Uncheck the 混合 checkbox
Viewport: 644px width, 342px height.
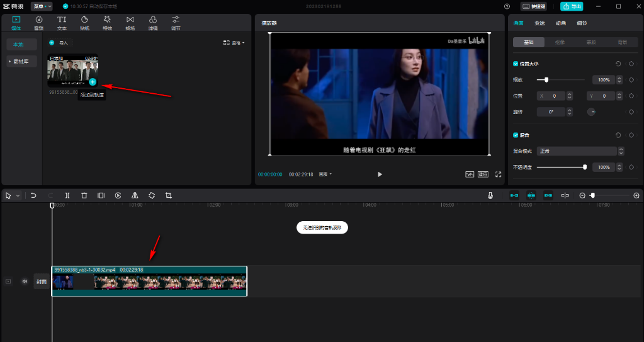pyautogui.click(x=516, y=135)
